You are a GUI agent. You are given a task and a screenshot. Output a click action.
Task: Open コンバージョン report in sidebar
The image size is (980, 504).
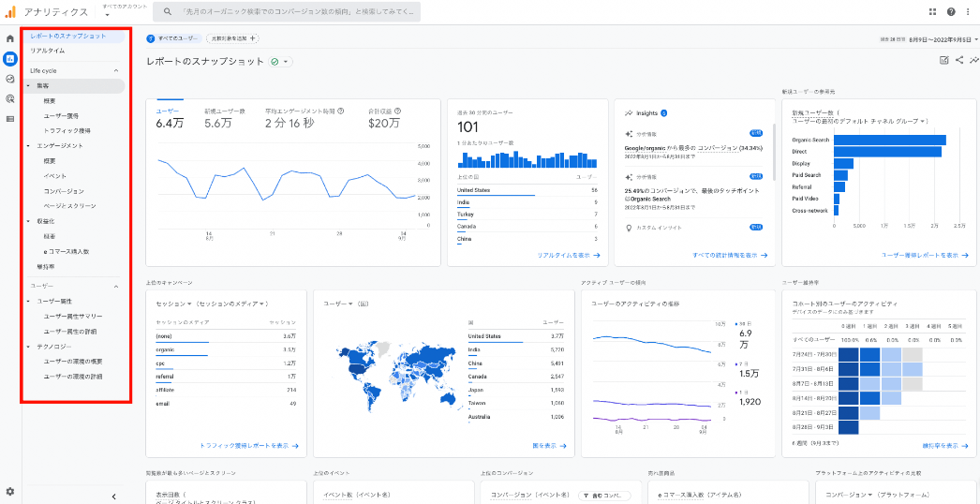tap(64, 191)
